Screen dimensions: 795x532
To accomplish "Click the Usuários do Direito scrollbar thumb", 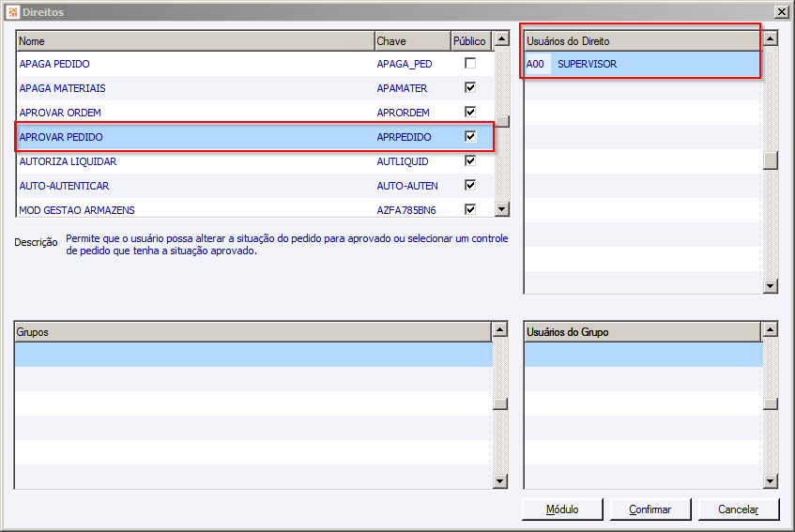I will click(771, 160).
